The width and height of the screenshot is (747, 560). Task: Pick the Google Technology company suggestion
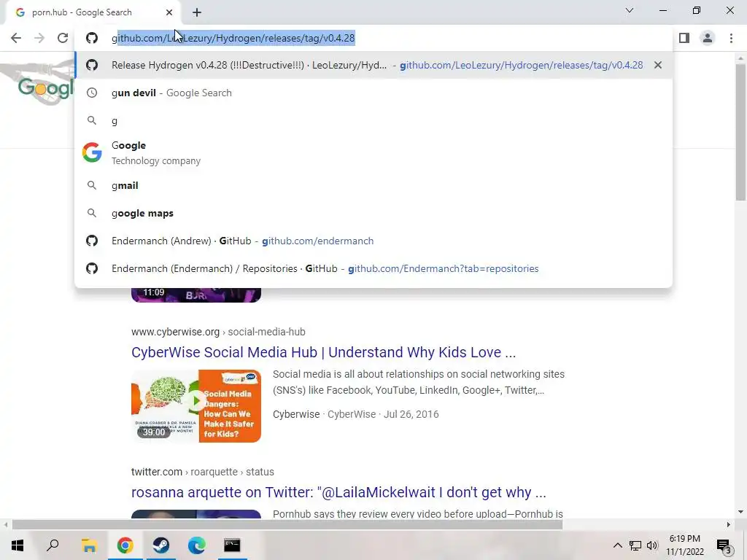coord(373,153)
